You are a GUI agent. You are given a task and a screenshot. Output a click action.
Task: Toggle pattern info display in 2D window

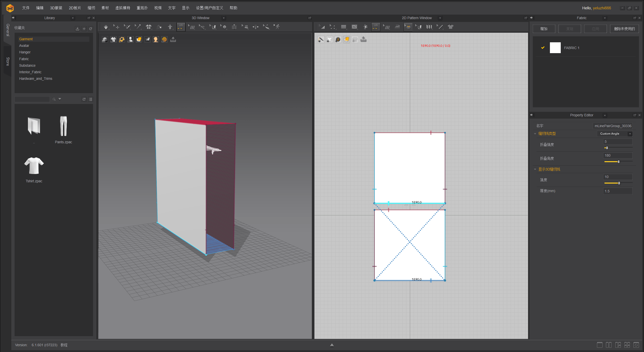coord(338,40)
